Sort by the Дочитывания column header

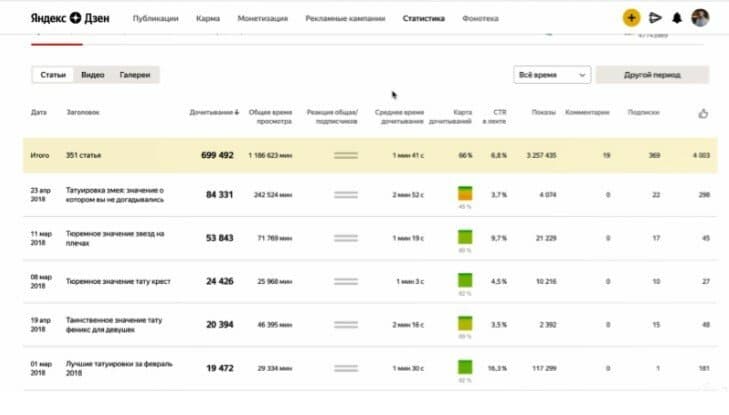[214, 112]
